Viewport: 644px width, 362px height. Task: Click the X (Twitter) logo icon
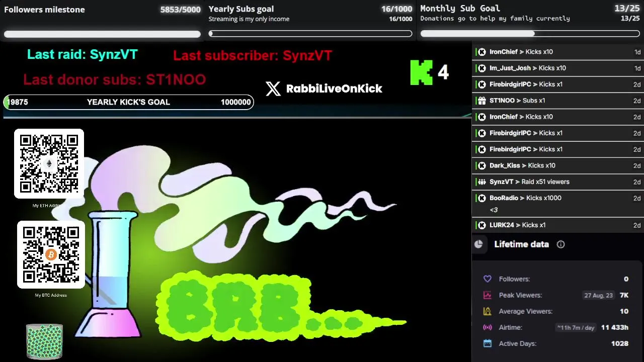pos(273,88)
